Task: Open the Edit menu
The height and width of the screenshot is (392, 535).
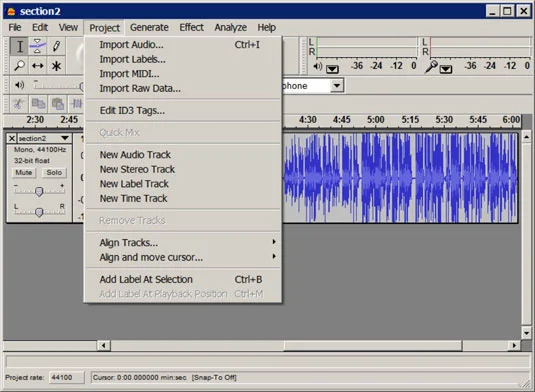Action: (40, 27)
